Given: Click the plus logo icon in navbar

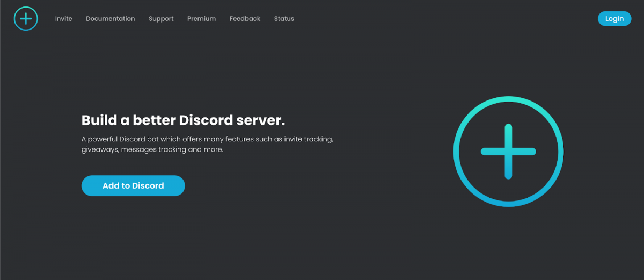Looking at the screenshot, I should [26, 18].
